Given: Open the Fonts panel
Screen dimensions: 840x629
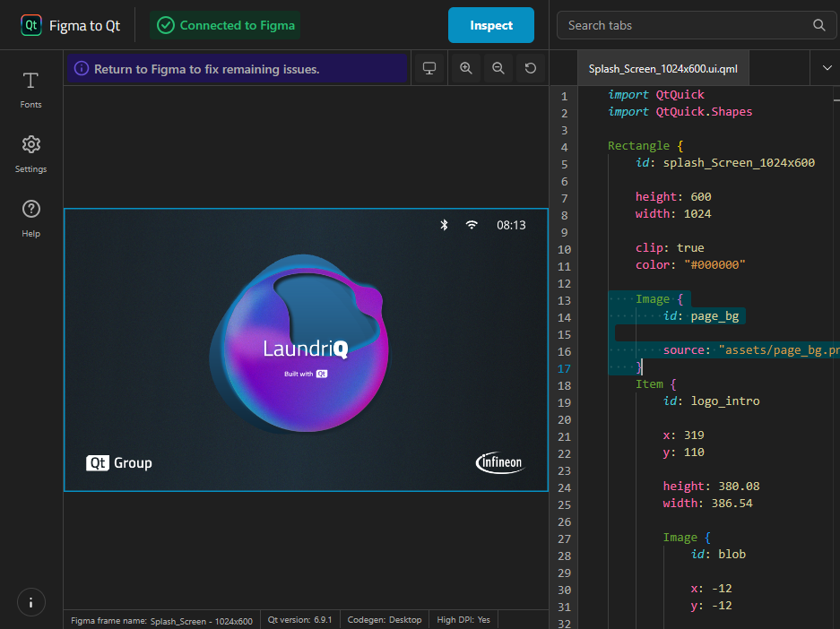Looking at the screenshot, I should 30,90.
